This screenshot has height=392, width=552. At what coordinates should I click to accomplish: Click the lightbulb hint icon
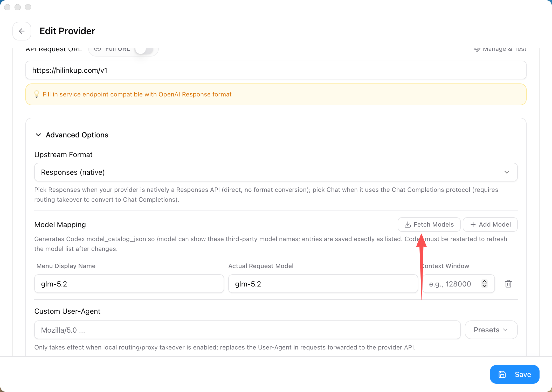pyautogui.click(x=37, y=94)
